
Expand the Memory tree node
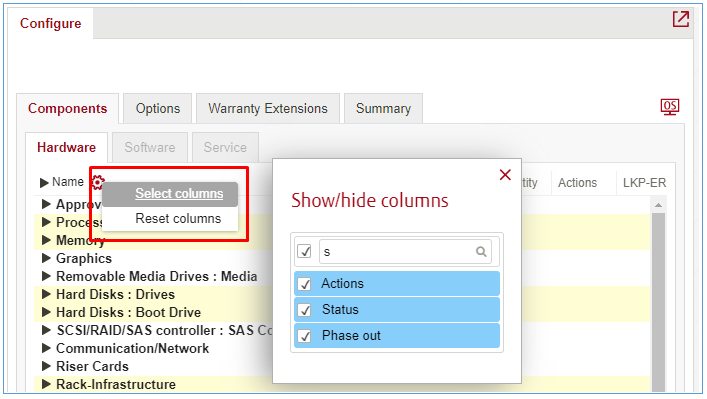46,240
